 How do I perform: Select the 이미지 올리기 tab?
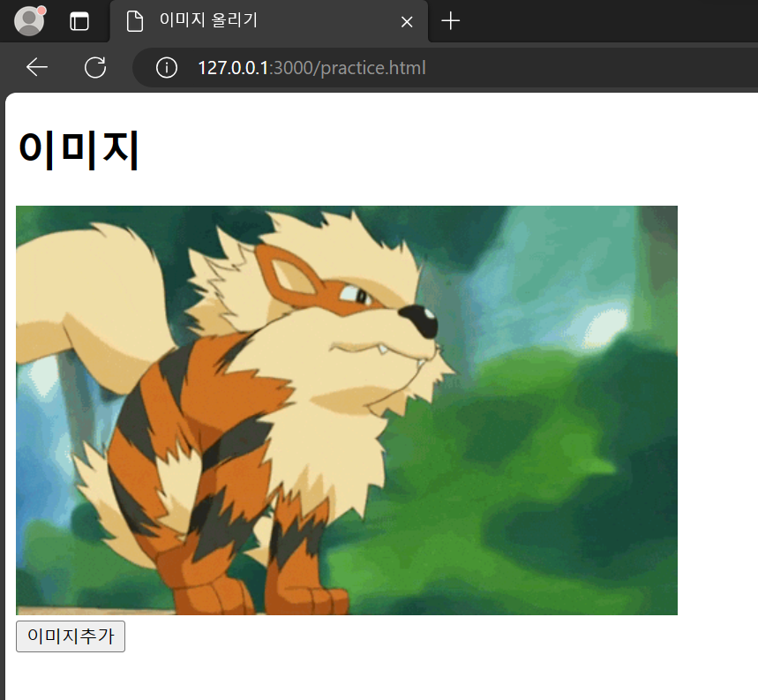click(x=269, y=21)
